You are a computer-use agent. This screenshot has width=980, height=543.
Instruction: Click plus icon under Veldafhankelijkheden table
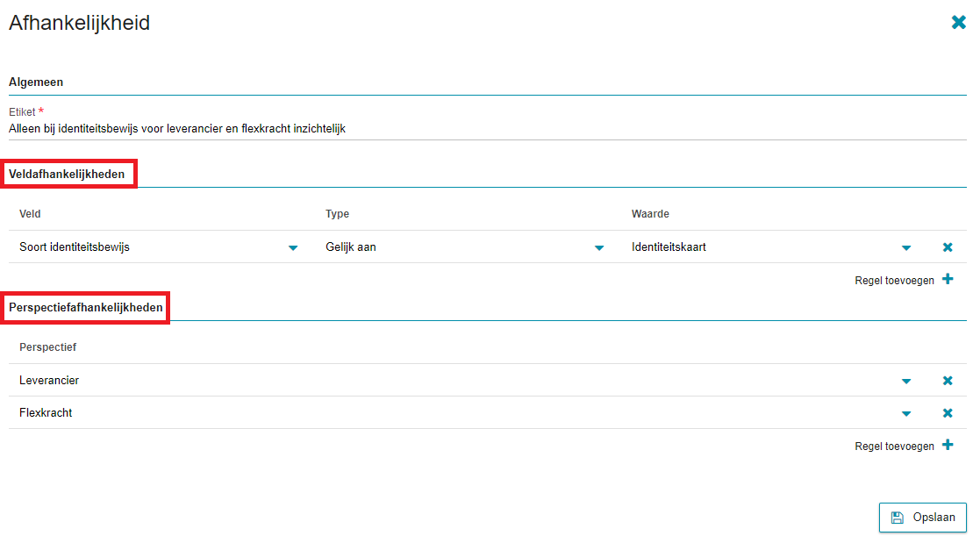948,280
